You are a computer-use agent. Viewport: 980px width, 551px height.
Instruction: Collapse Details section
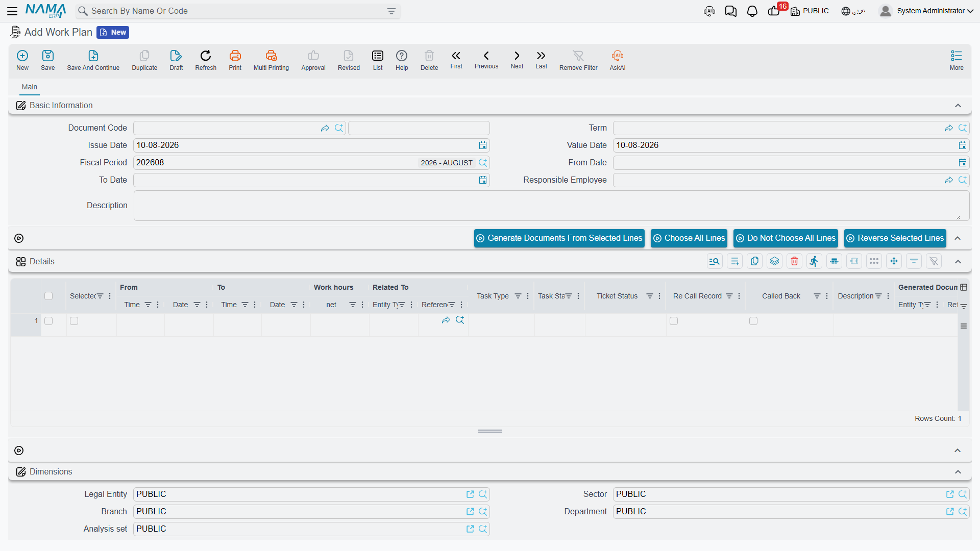(x=958, y=262)
